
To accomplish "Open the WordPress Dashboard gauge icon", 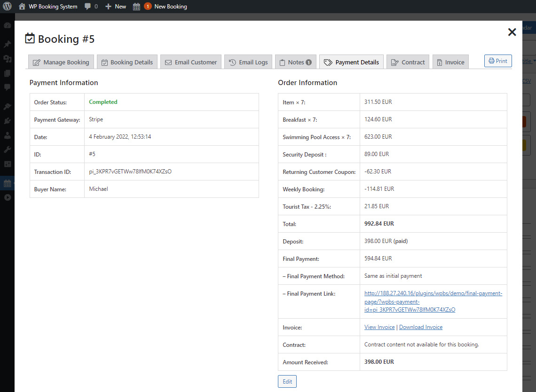I will tap(8, 25).
